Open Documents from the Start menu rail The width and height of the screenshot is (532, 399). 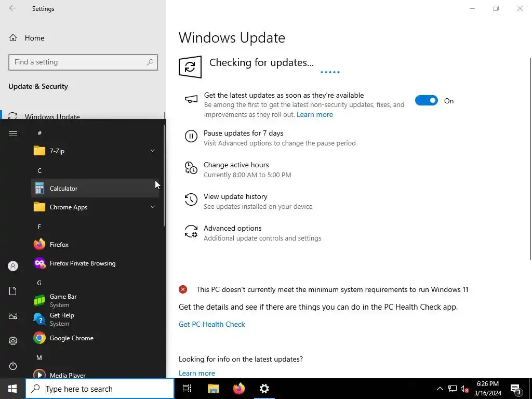click(x=13, y=291)
